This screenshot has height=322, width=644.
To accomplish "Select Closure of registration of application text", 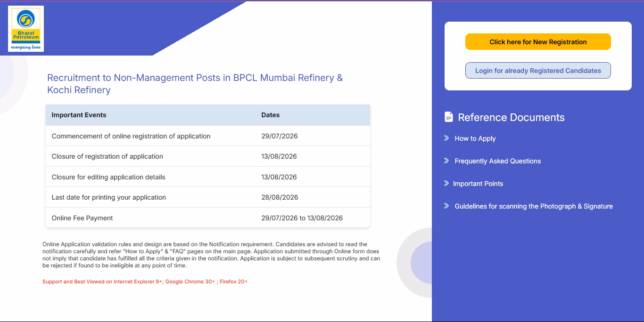I will (x=107, y=156).
